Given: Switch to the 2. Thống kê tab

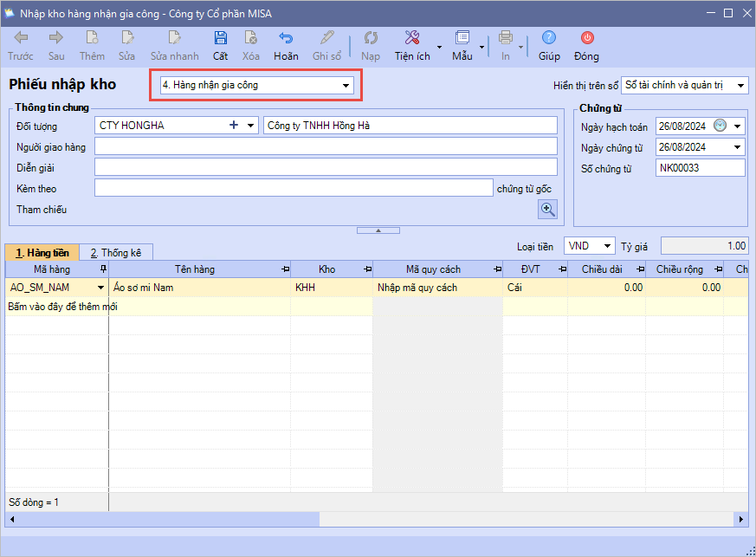Looking at the screenshot, I should [x=116, y=253].
